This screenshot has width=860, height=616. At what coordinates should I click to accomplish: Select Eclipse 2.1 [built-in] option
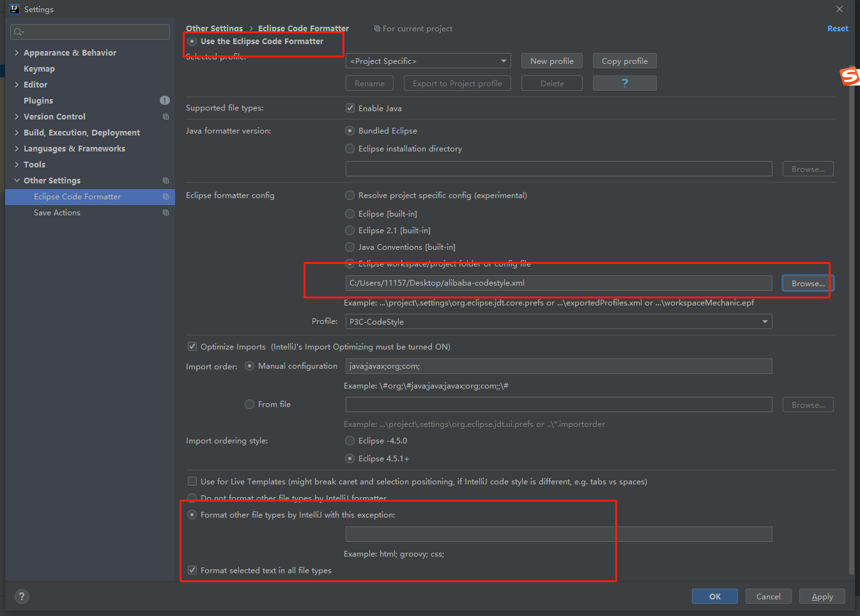pos(349,230)
